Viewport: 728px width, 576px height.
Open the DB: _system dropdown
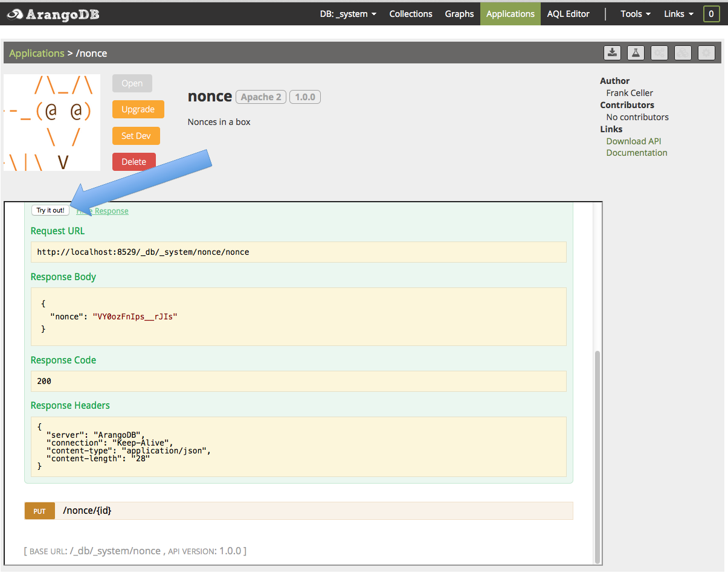[x=348, y=14]
